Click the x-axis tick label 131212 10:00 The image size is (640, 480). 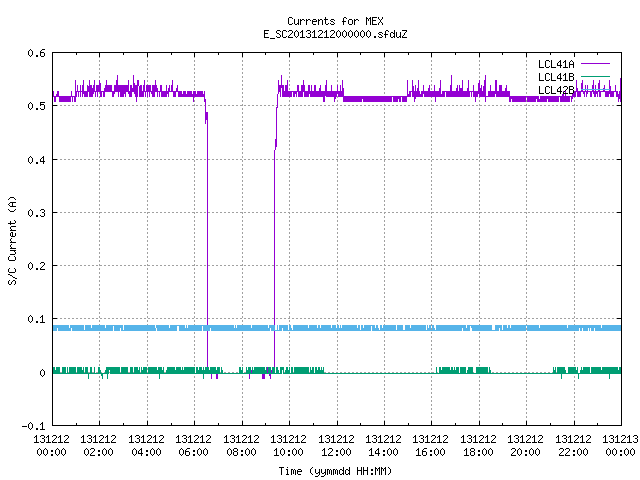point(288,446)
